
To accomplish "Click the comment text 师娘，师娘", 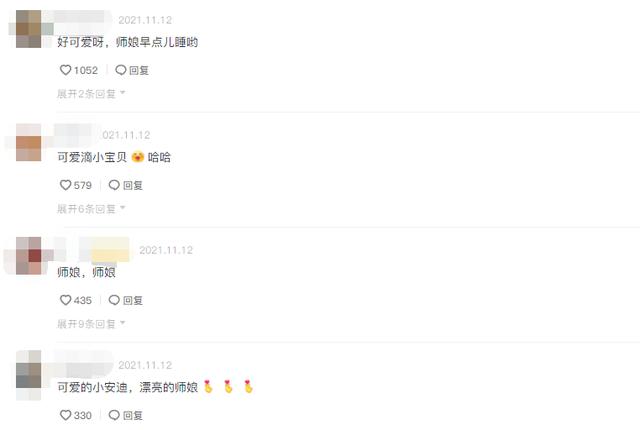I will [87, 272].
